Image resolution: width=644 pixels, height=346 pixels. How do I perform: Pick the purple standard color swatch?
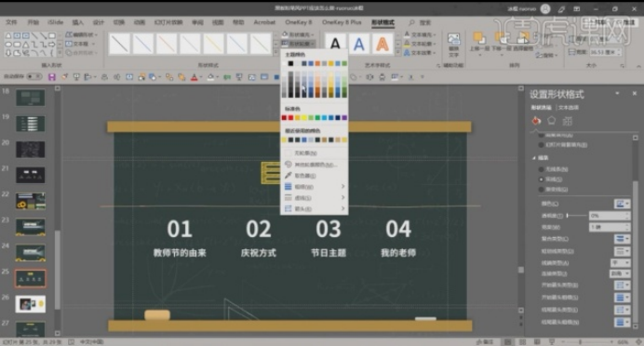(x=344, y=118)
